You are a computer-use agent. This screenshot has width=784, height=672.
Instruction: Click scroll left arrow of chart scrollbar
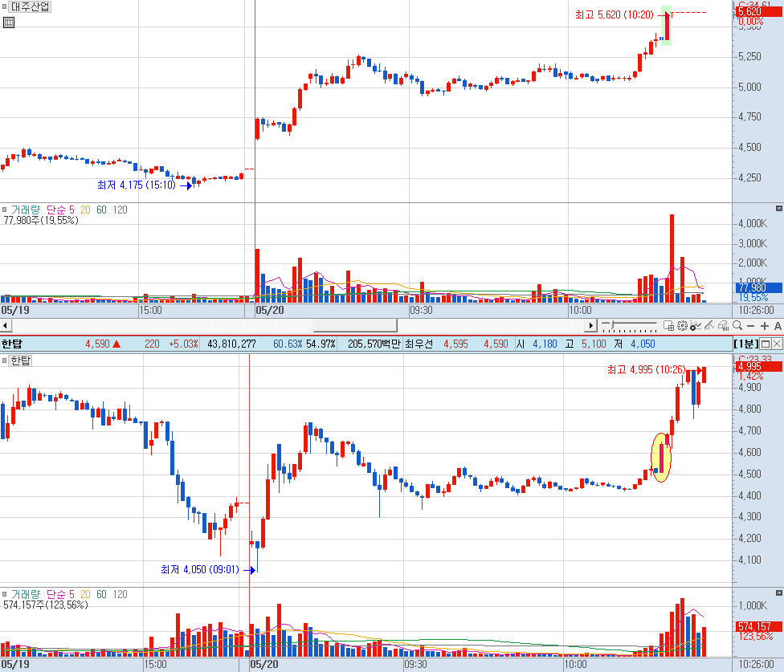pos(6,326)
